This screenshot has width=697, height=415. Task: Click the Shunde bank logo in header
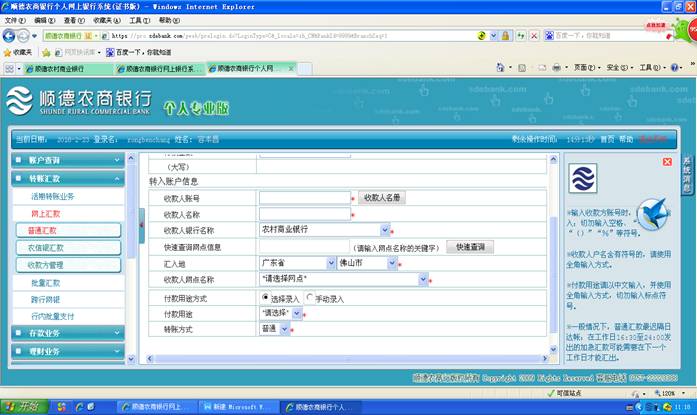pos(80,101)
